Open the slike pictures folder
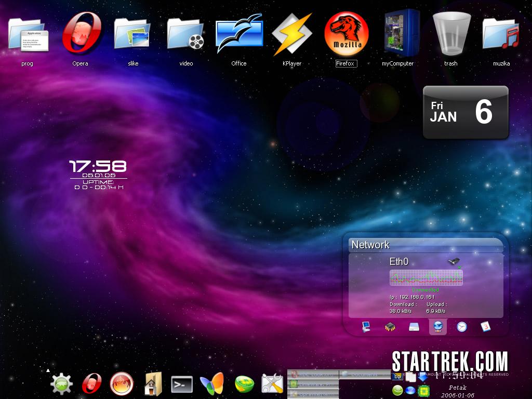 point(132,34)
